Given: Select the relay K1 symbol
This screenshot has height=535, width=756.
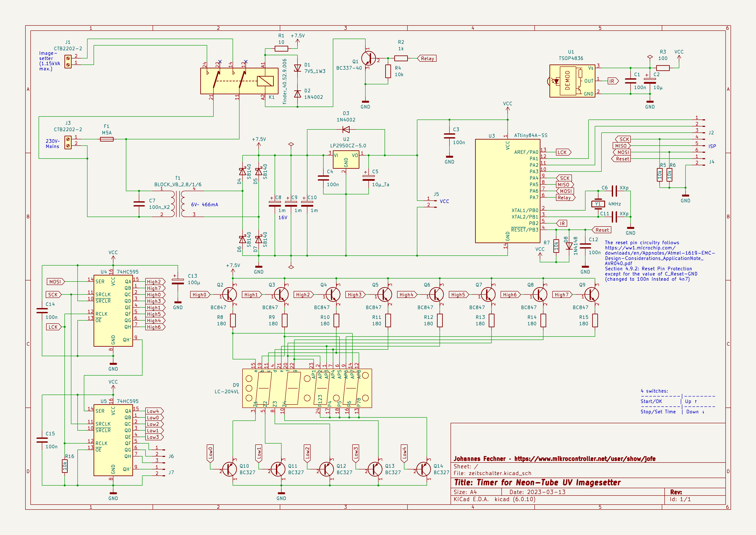Looking at the screenshot, I should (239, 81).
